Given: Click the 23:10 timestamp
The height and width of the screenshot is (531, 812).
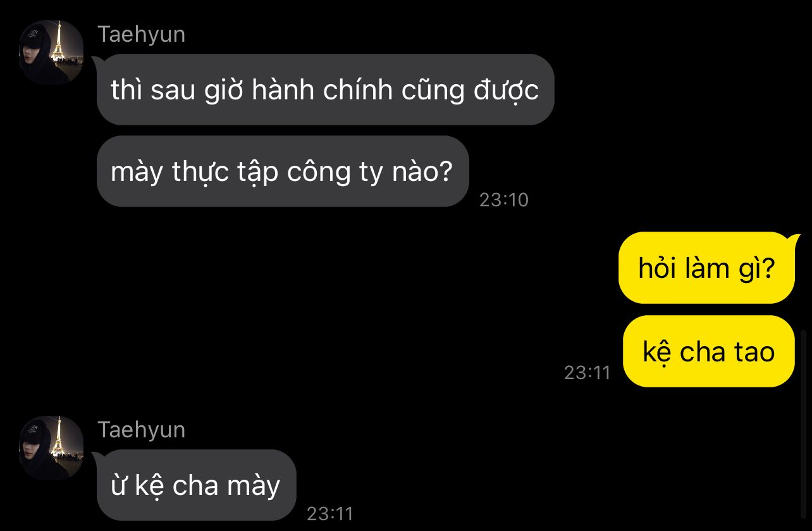Looking at the screenshot, I should pyautogui.click(x=503, y=200).
